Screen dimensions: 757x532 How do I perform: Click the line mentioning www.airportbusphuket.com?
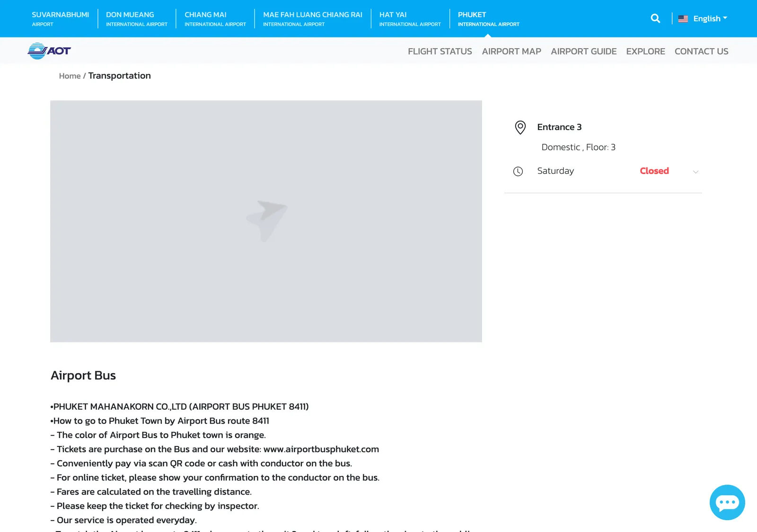pos(214,449)
